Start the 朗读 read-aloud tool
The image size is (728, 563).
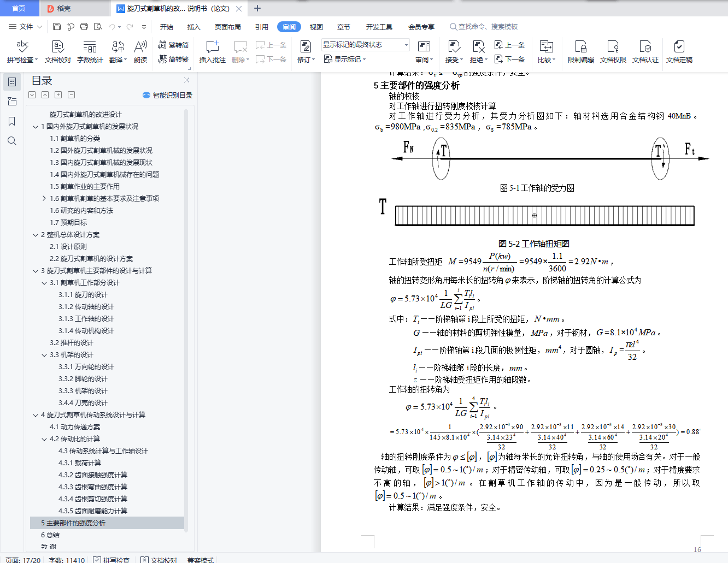click(x=140, y=52)
